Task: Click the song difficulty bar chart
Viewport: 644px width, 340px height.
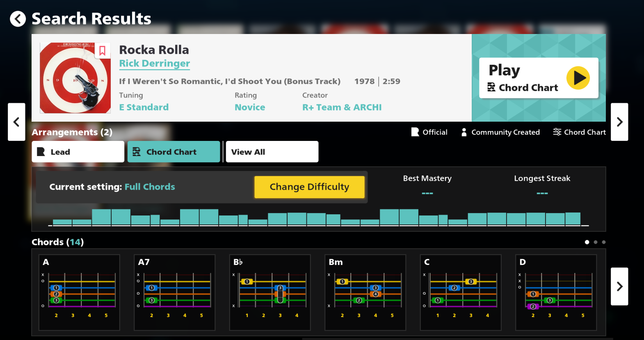Action: click(x=318, y=217)
